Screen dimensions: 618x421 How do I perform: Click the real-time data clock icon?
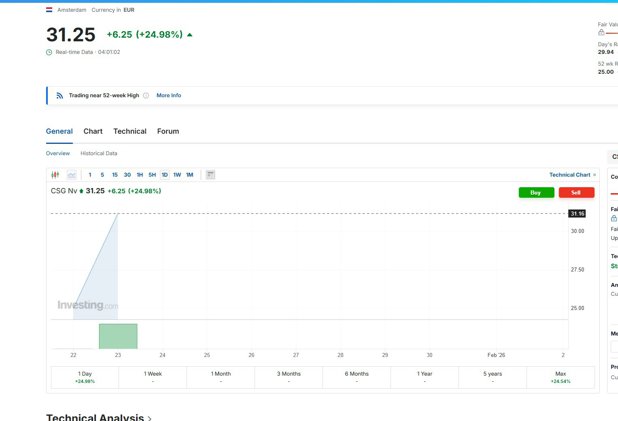[49, 52]
